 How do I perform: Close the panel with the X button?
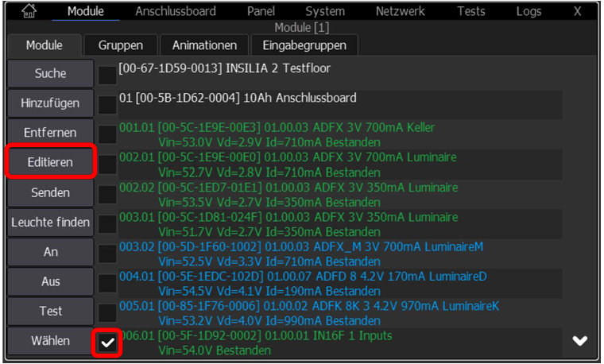point(578,11)
